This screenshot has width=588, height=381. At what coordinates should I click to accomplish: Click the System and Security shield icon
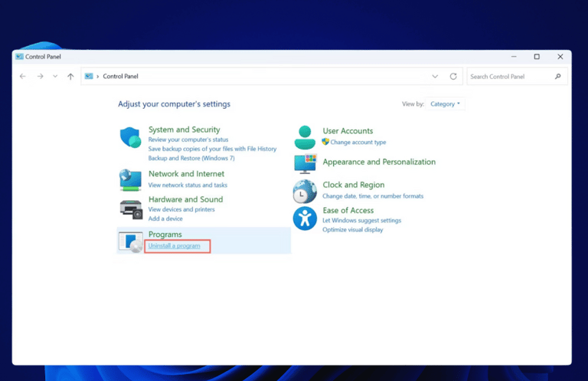click(x=130, y=137)
